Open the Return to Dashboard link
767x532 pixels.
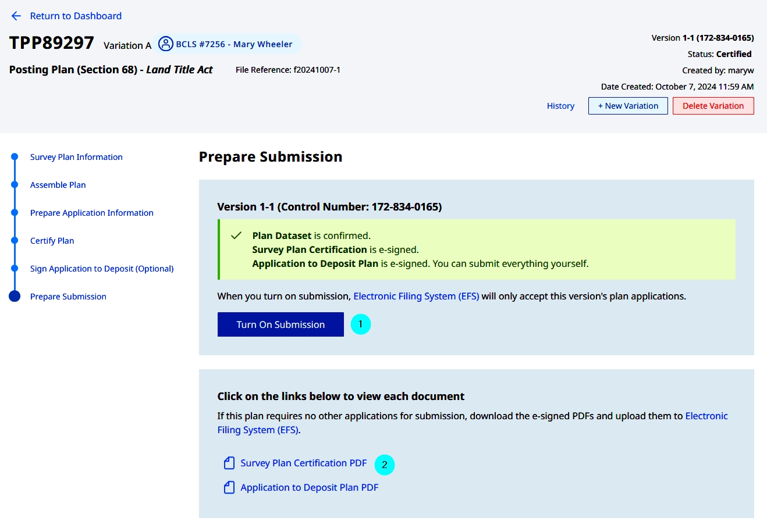click(76, 16)
